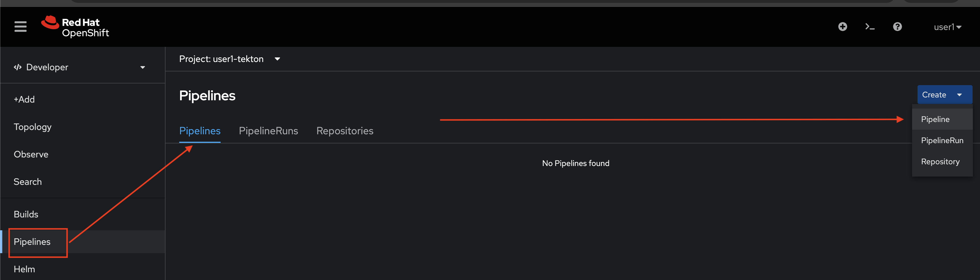This screenshot has height=280, width=980.
Task: Launch the web terminal icon
Action: 870,27
